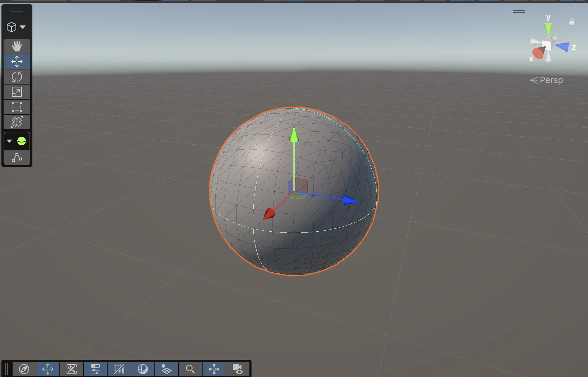
Task: Click the Tools overlay grip handle at top
Action: click(x=17, y=10)
